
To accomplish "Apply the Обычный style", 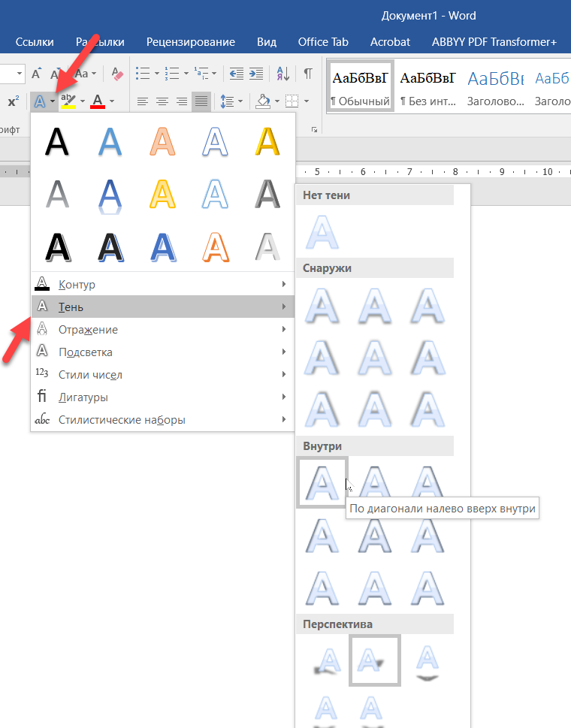I will (360, 86).
